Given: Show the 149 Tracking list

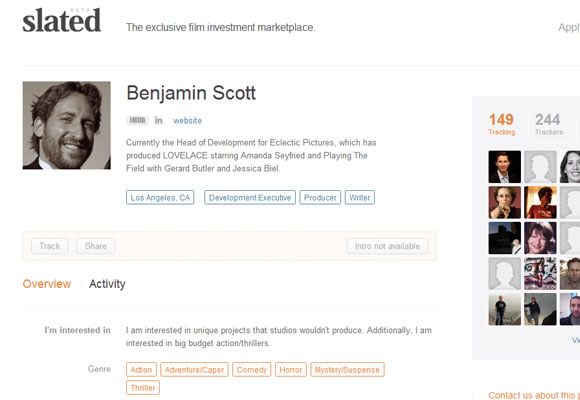Looking at the screenshot, I should pyautogui.click(x=502, y=124).
